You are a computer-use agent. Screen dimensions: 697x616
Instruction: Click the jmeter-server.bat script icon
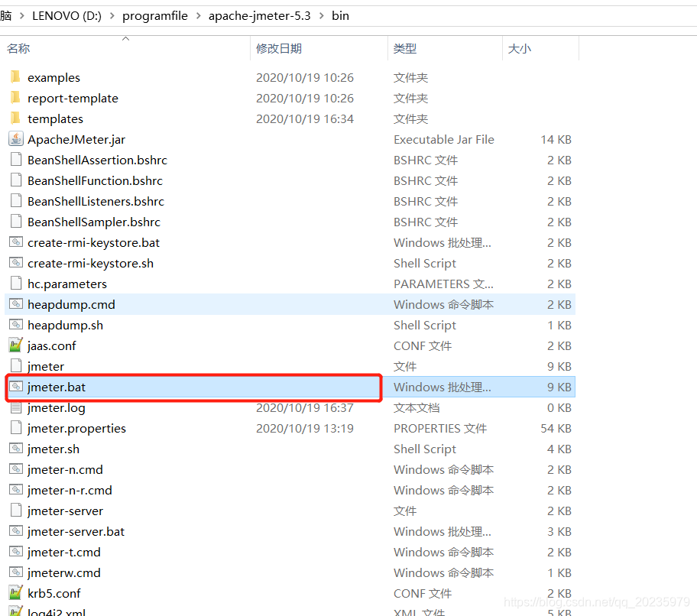16,531
